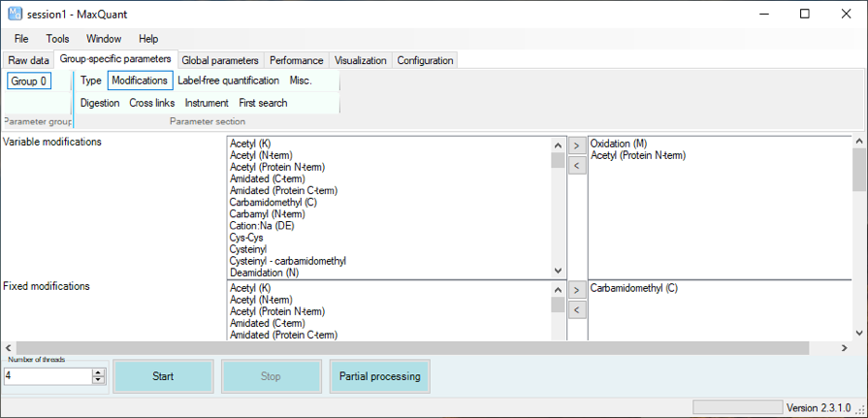868x418 pixels.
Task: Remove fixed modification with left arrow
Action: (x=576, y=310)
